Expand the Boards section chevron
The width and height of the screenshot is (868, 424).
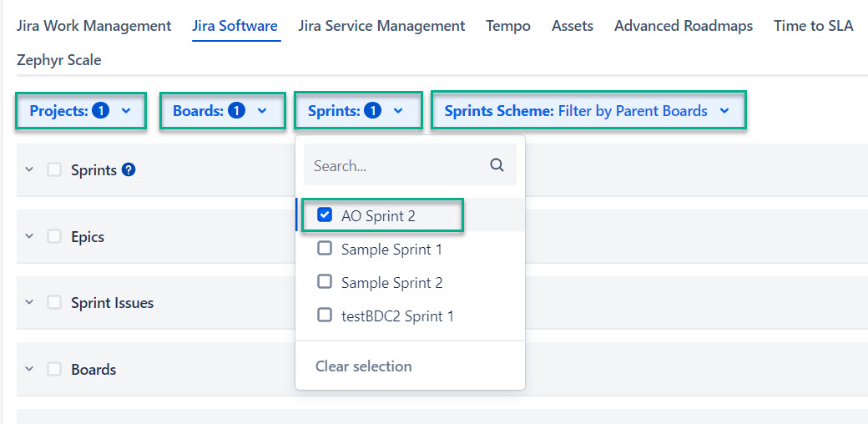pyautogui.click(x=29, y=370)
